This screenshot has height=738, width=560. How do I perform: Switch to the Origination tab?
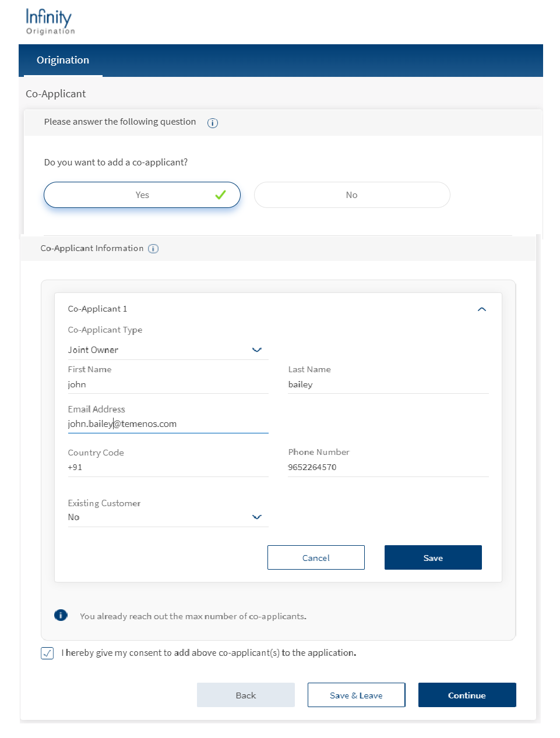(x=63, y=61)
